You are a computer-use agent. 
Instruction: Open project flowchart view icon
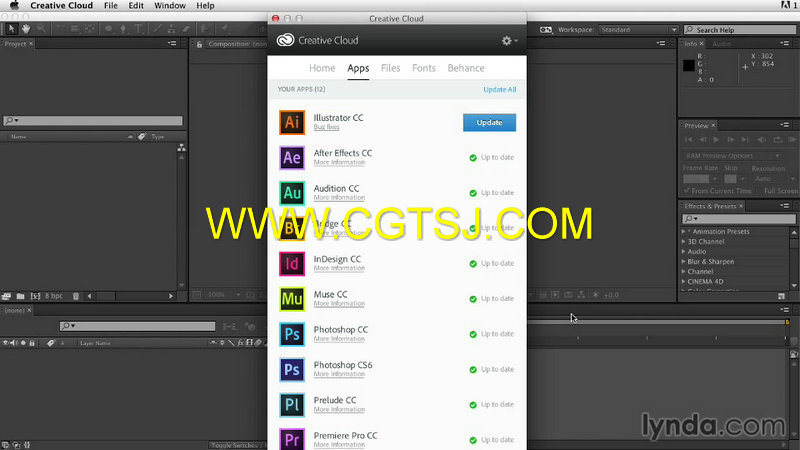click(181, 147)
